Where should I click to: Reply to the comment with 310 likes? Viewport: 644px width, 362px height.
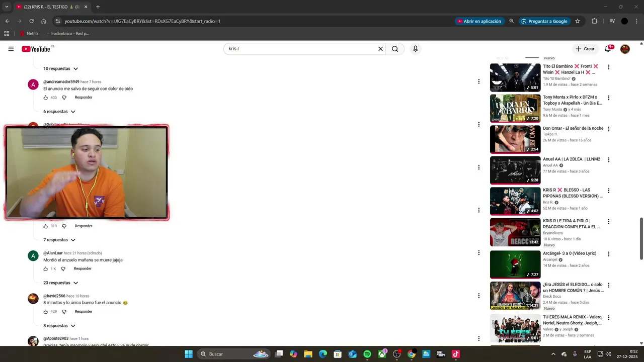click(x=84, y=226)
